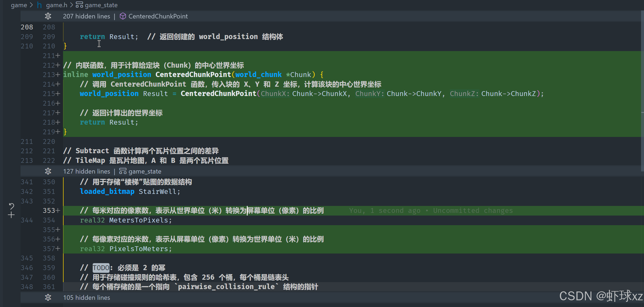Click the stage change plus icon in gutter
644x307 pixels.
coord(11,215)
